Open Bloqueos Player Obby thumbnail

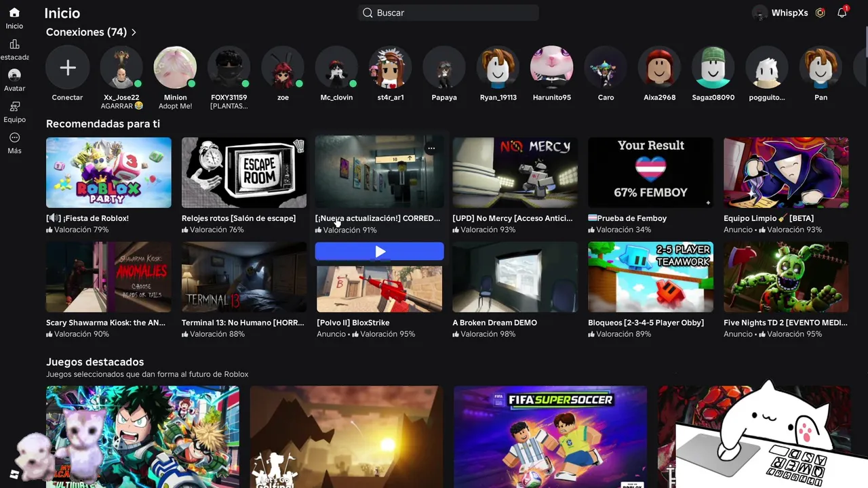pyautogui.click(x=651, y=277)
